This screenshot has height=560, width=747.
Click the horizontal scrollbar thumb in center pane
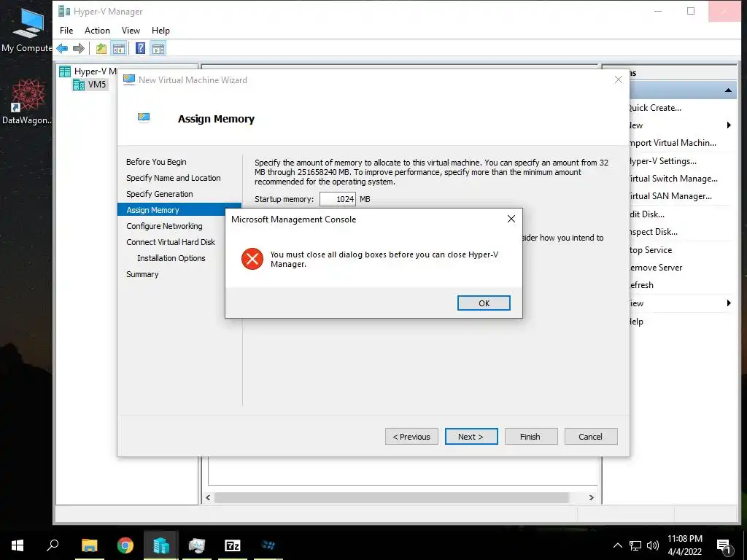click(x=391, y=497)
